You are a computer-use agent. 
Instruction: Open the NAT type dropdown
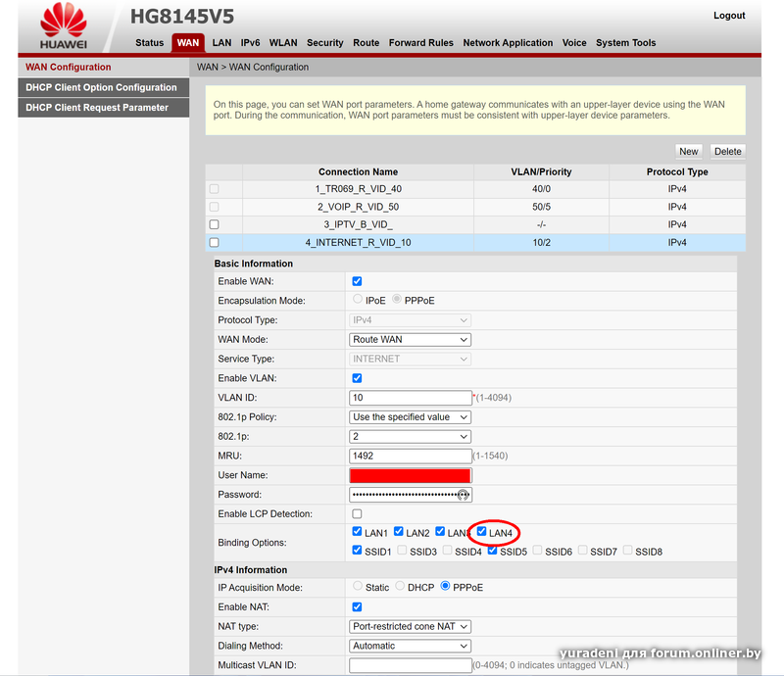[x=411, y=627]
